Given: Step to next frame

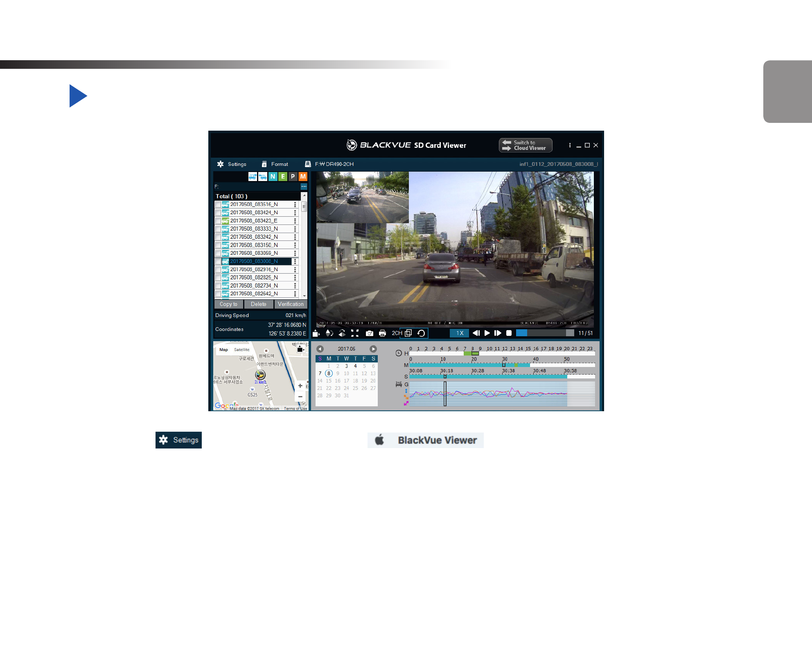Looking at the screenshot, I should [498, 333].
